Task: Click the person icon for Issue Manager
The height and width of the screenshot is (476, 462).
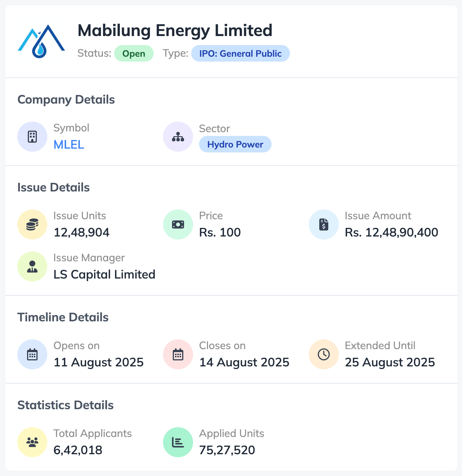Action: (x=32, y=267)
